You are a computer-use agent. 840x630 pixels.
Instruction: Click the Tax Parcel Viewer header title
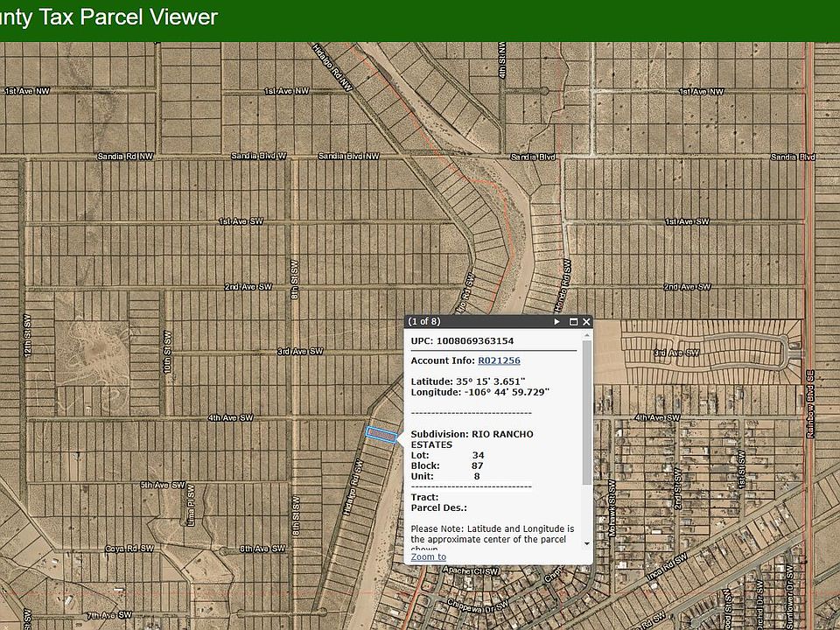click(x=109, y=17)
